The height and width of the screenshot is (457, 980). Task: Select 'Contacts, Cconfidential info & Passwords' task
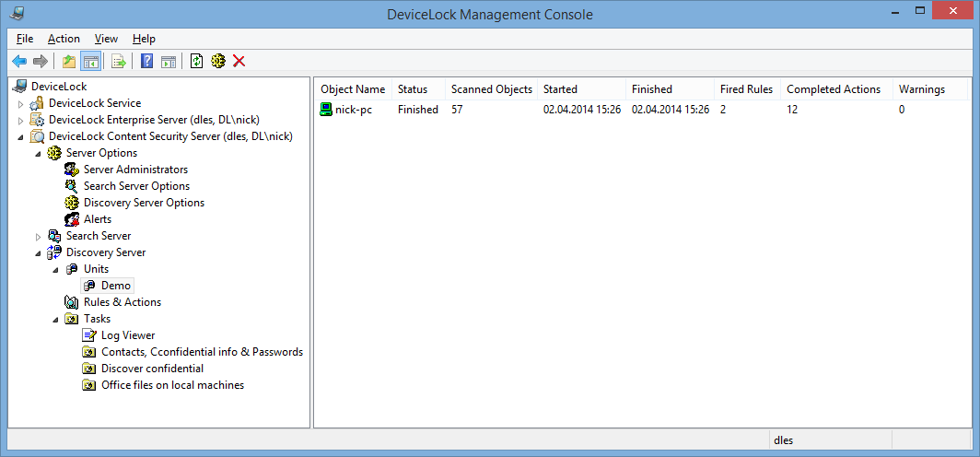(x=202, y=352)
